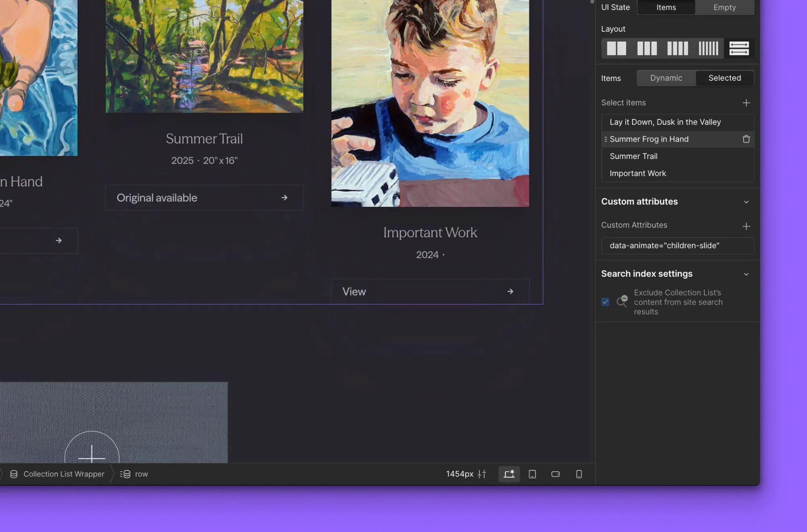Collapse the Search index settings section
The height and width of the screenshot is (532, 807).
tap(746, 274)
